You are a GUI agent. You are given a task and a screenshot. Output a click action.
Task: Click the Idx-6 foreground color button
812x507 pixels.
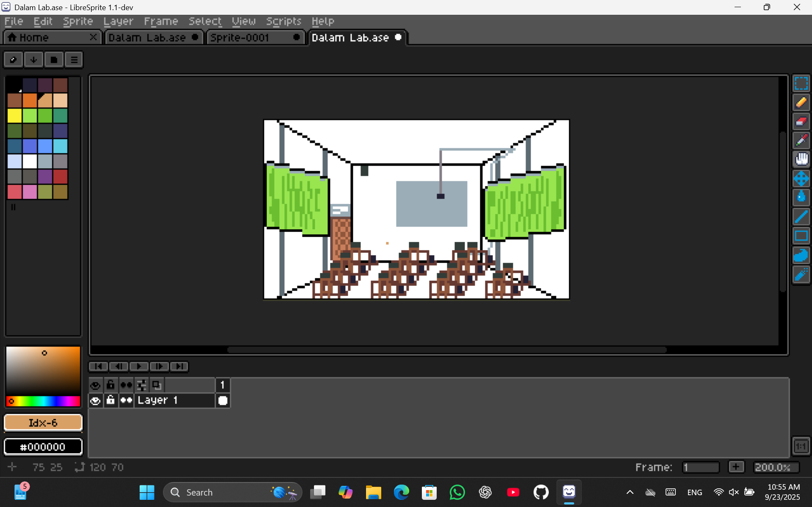coord(43,423)
